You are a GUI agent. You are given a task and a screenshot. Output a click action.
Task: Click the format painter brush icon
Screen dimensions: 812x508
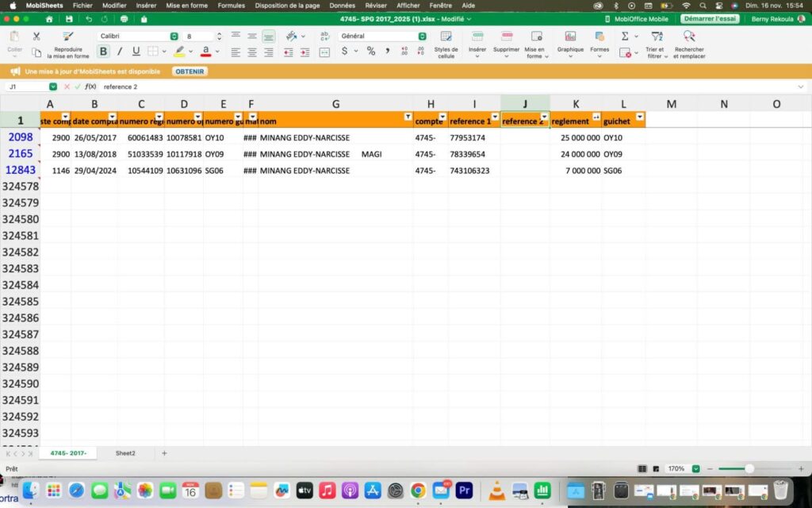coord(68,37)
